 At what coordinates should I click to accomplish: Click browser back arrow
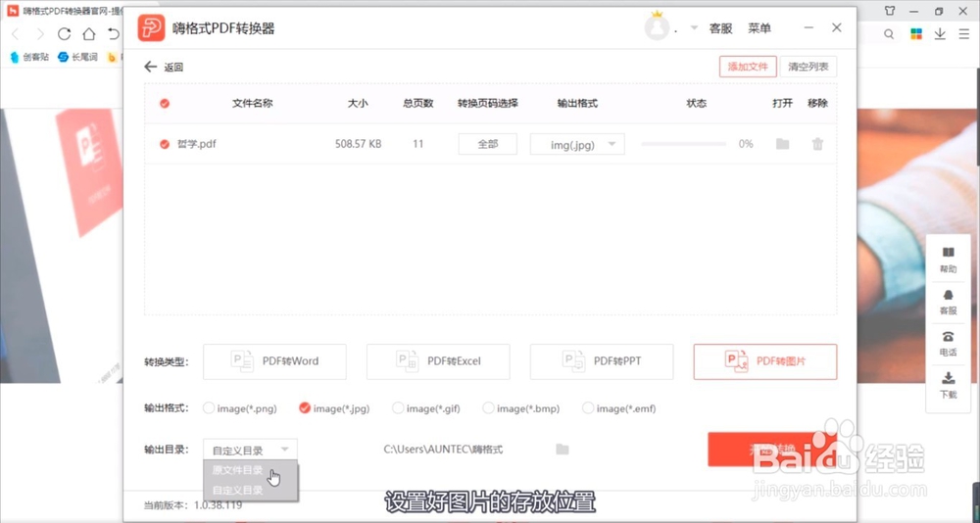pyautogui.click(x=16, y=33)
